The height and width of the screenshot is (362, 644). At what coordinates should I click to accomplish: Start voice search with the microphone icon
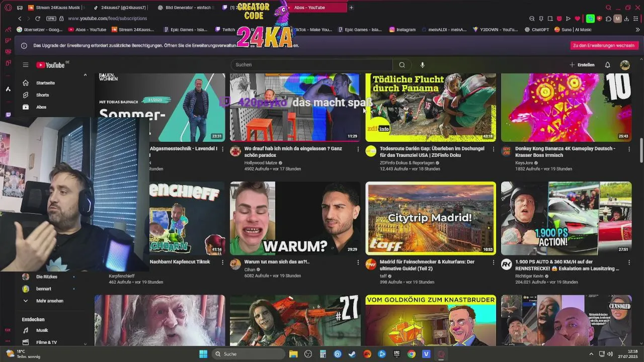423,65
